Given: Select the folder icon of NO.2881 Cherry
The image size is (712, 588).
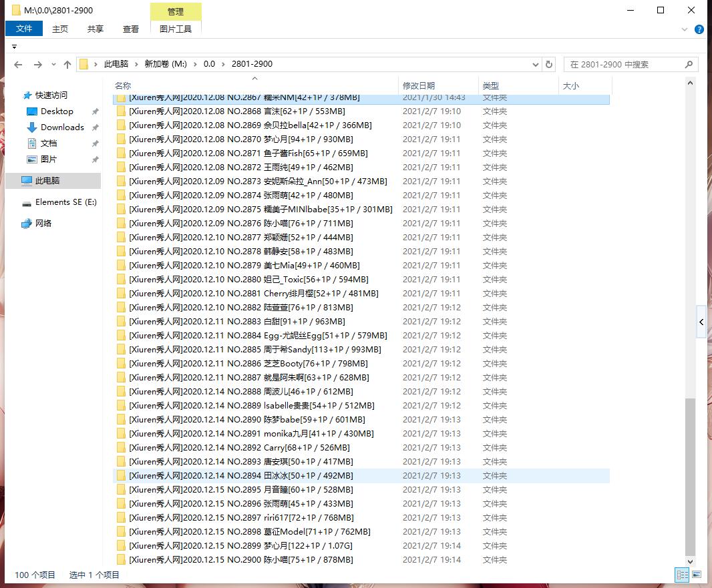Looking at the screenshot, I should (x=121, y=294).
